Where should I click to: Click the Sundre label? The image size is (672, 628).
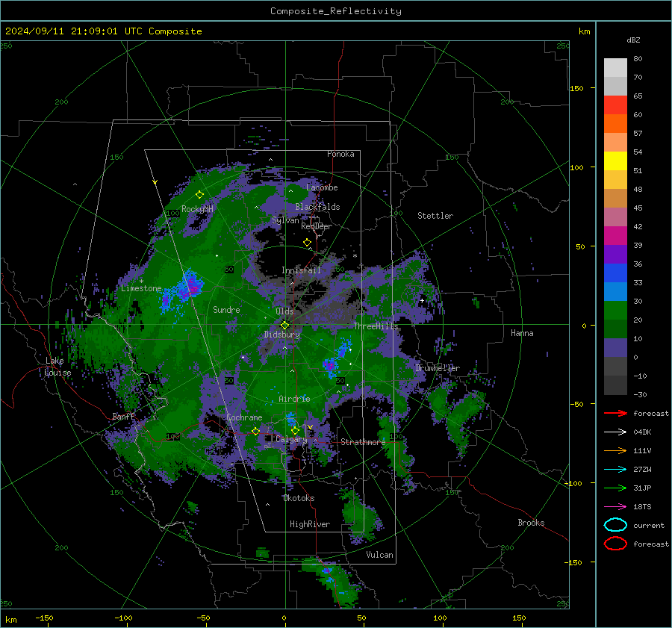point(226,310)
